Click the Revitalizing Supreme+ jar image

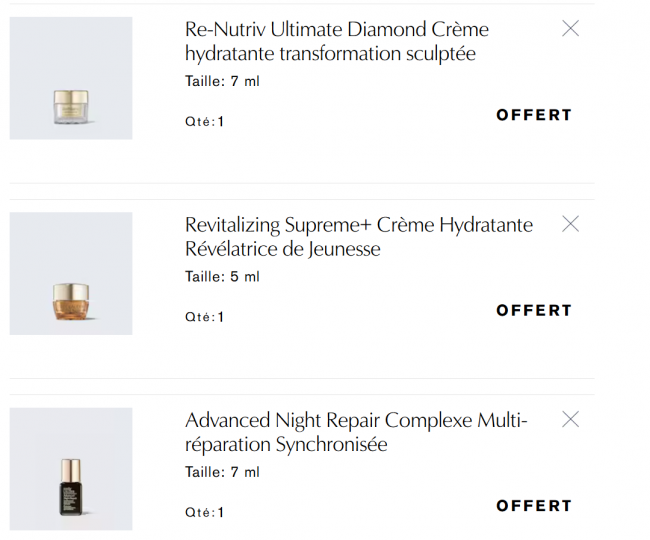(x=71, y=273)
